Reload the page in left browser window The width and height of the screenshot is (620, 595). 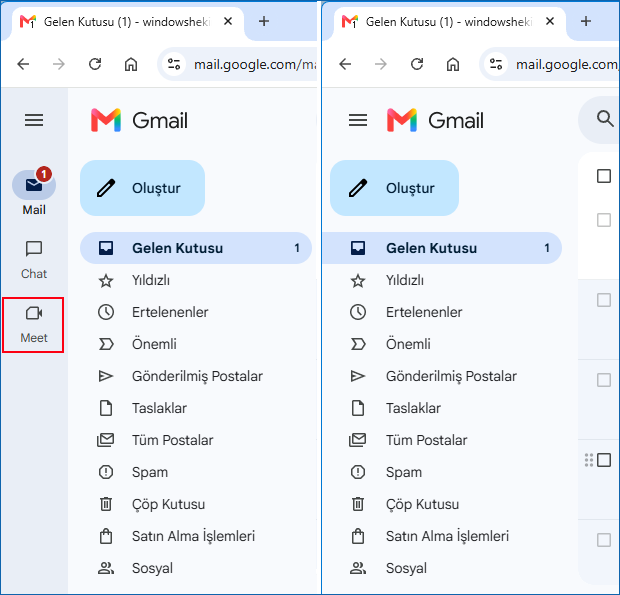pyautogui.click(x=95, y=64)
